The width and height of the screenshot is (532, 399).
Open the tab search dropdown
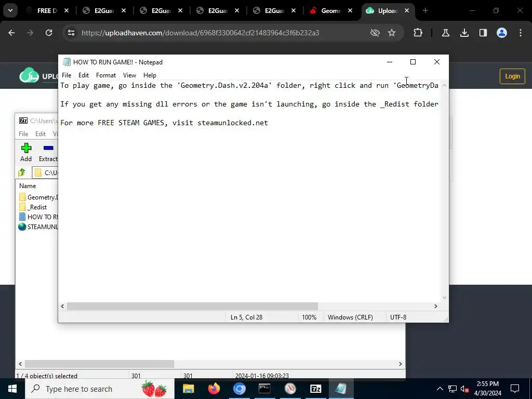[10, 10]
